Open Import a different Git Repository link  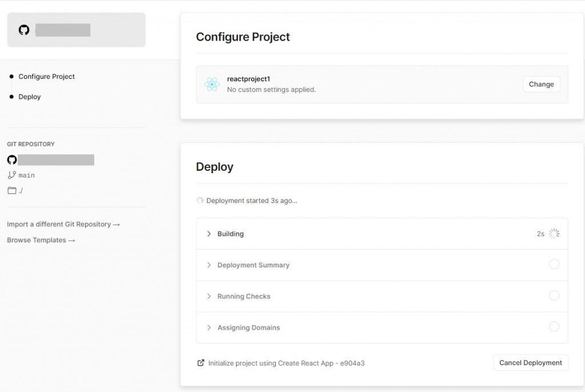tap(63, 225)
